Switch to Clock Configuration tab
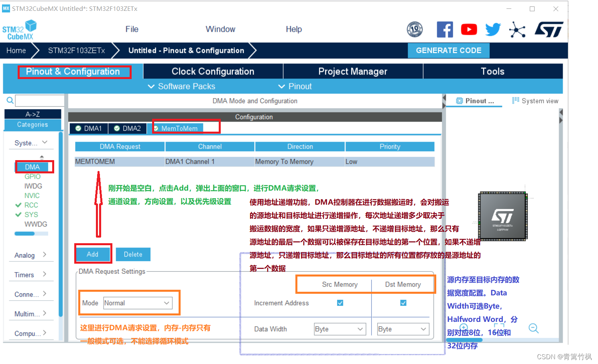 213,71
